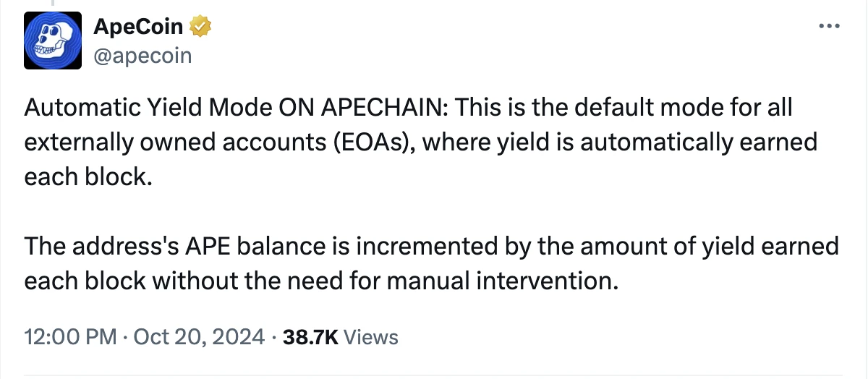Click the gold verified badge
The height and width of the screenshot is (379, 868).
pyautogui.click(x=200, y=27)
